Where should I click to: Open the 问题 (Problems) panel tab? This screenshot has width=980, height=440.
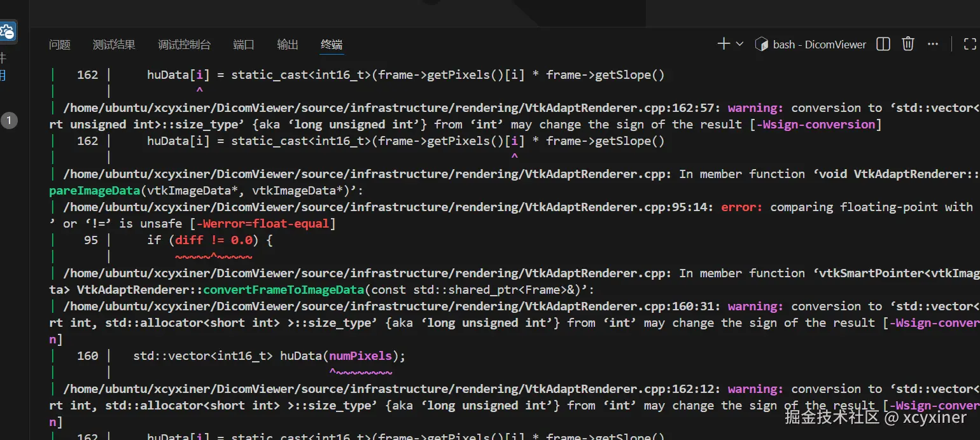(x=60, y=45)
